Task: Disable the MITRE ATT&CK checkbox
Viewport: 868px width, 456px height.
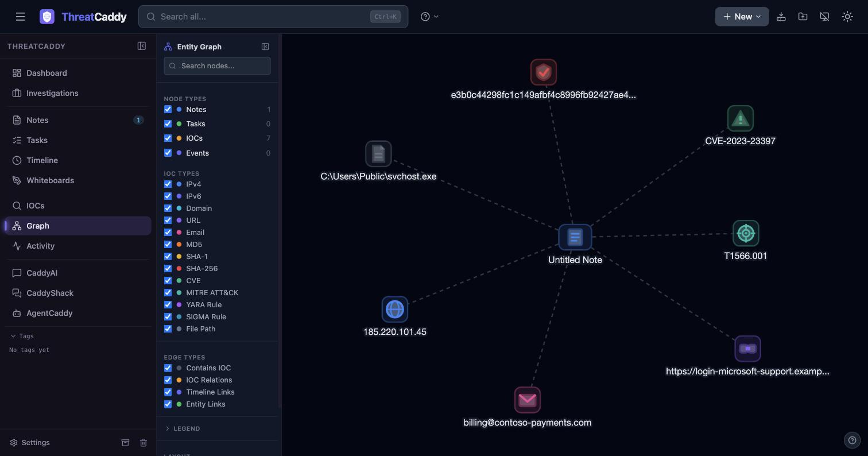Action: 168,292
